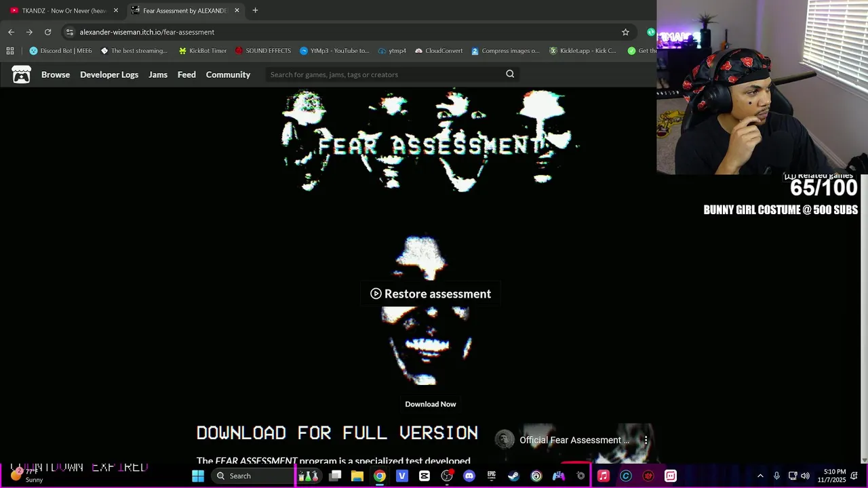Viewport: 868px width, 488px height.
Task: Open the Feed page
Action: pyautogui.click(x=186, y=75)
